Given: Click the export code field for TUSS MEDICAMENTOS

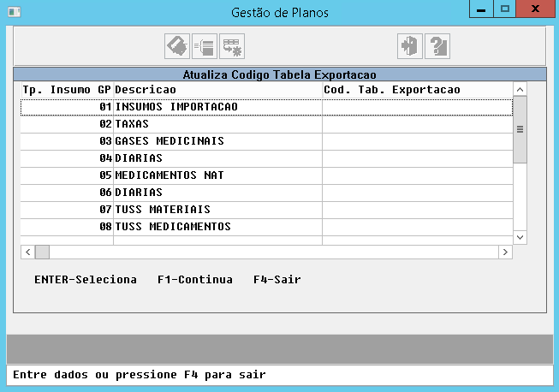Looking at the screenshot, I should [x=417, y=227].
